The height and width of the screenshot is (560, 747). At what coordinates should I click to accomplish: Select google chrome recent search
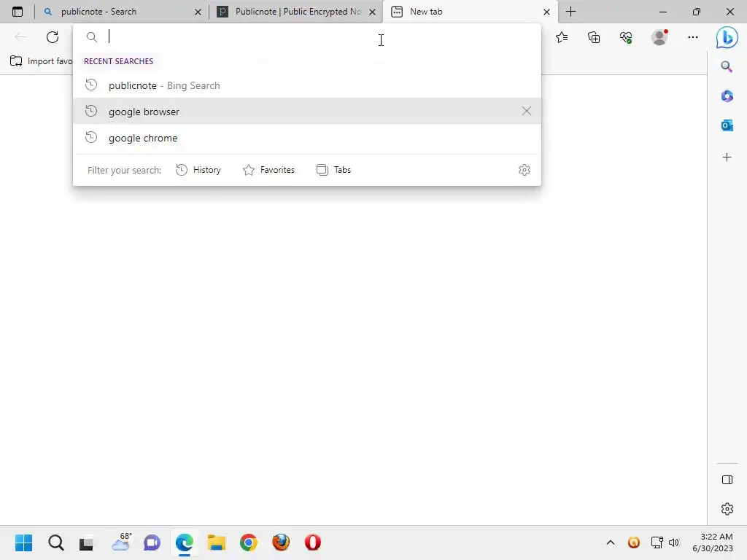(x=307, y=138)
